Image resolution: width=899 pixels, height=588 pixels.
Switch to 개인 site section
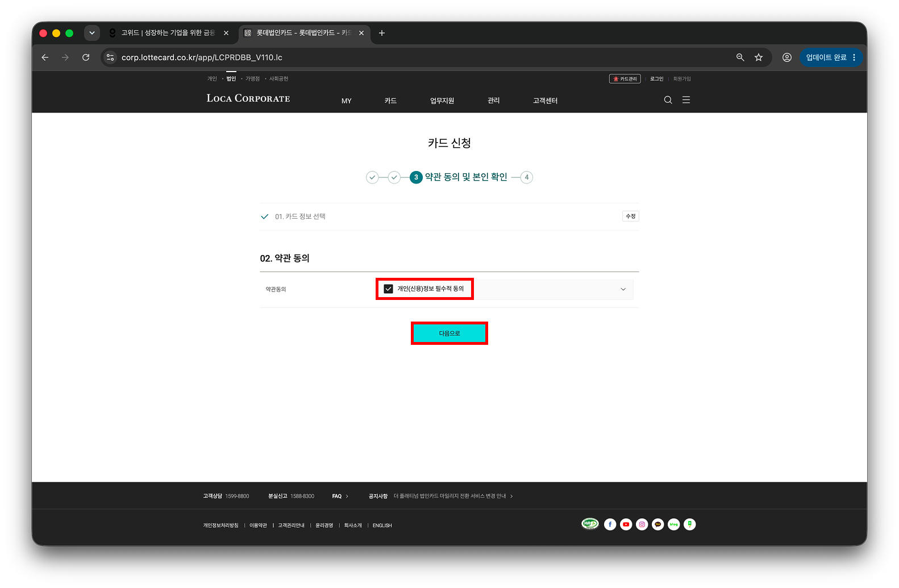click(212, 79)
